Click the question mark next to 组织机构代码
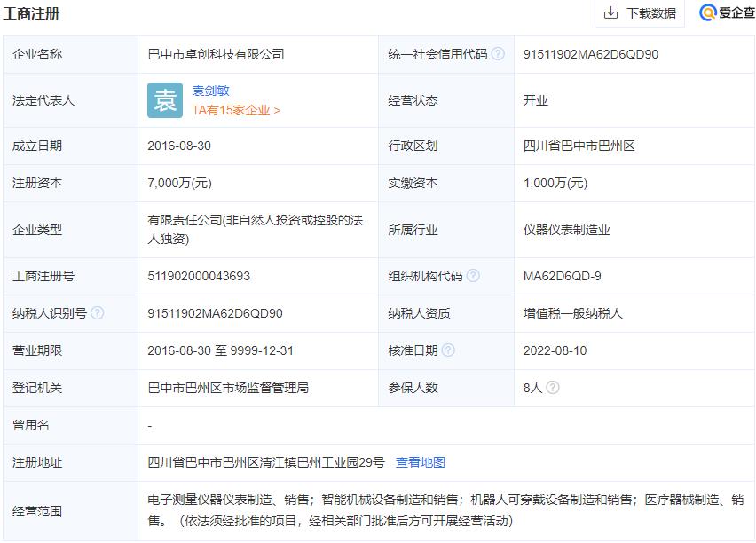The height and width of the screenshot is (543, 756). pyautogui.click(x=473, y=276)
